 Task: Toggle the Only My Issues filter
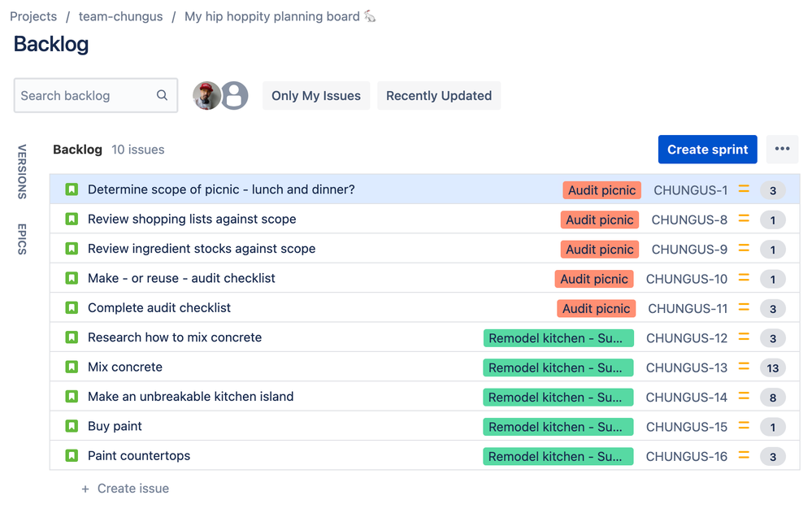point(316,95)
